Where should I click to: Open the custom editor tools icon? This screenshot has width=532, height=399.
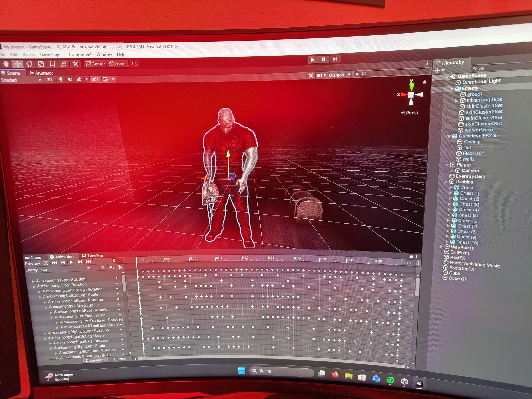tap(75, 64)
